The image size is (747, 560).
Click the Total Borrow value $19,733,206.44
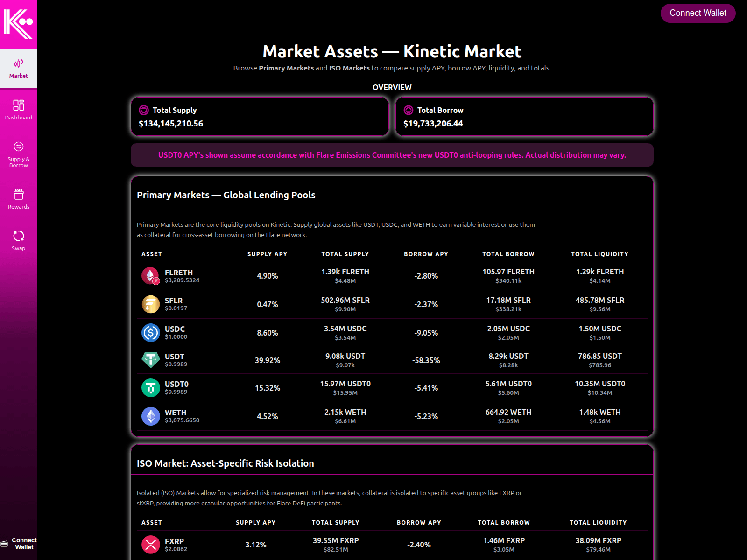433,124
